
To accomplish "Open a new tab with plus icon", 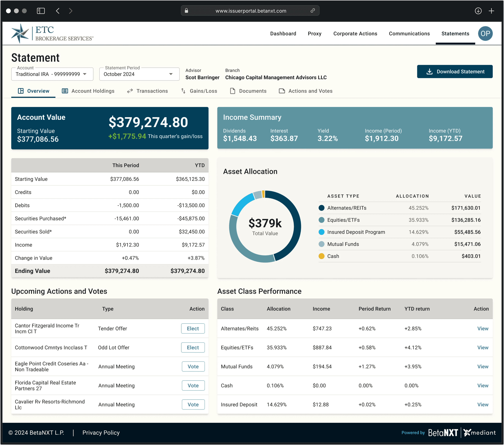I will tap(491, 11).
